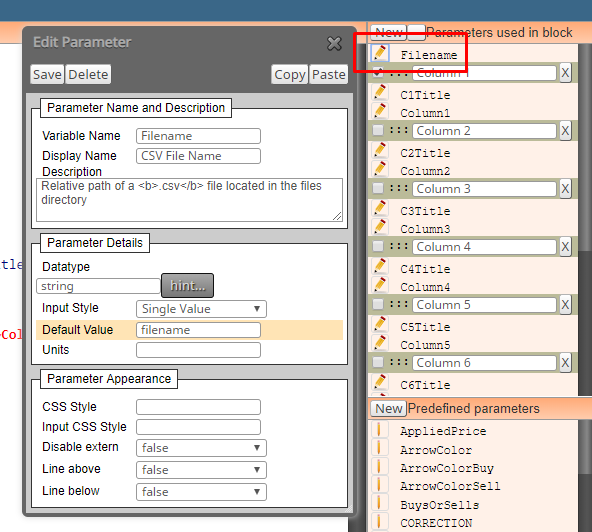Click the CSS Style field

[198, 407]
